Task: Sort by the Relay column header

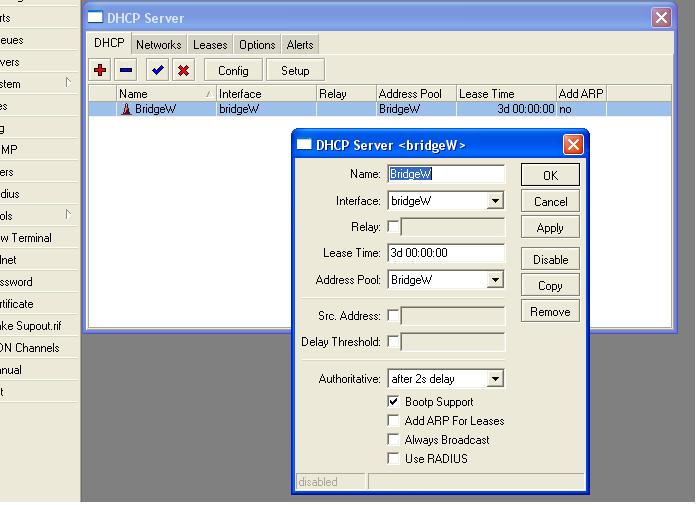Action: pyautogui.click(x=347, y=94)
